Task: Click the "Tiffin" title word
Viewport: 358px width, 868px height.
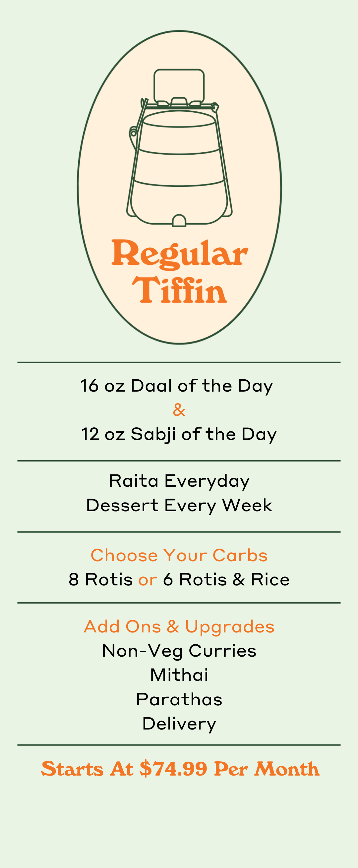Action: pos(179,290)
